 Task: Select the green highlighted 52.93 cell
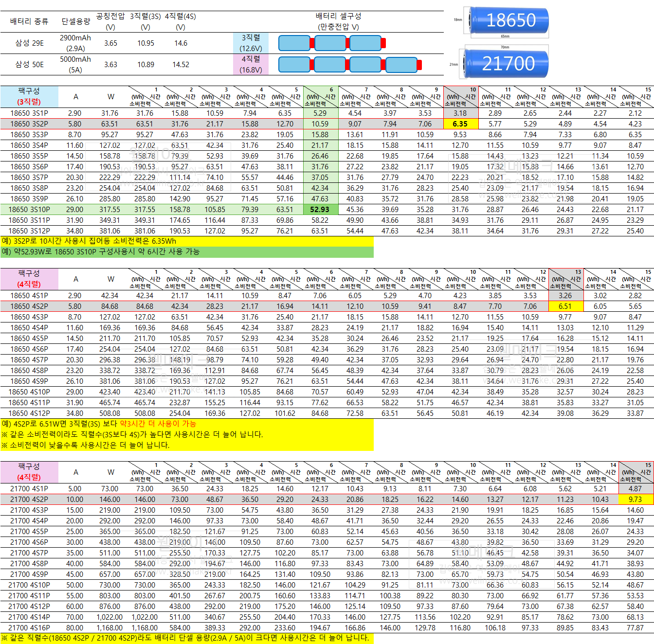[x=320, y=210]
